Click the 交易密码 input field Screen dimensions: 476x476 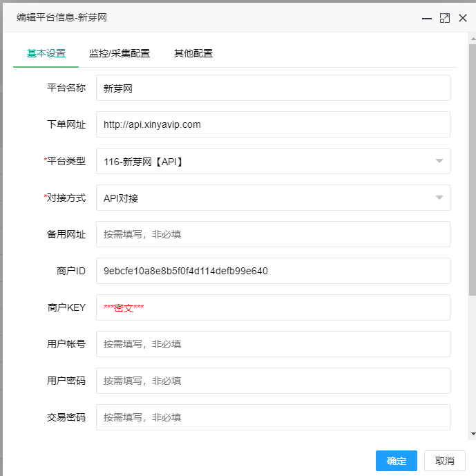coord(273,417)
